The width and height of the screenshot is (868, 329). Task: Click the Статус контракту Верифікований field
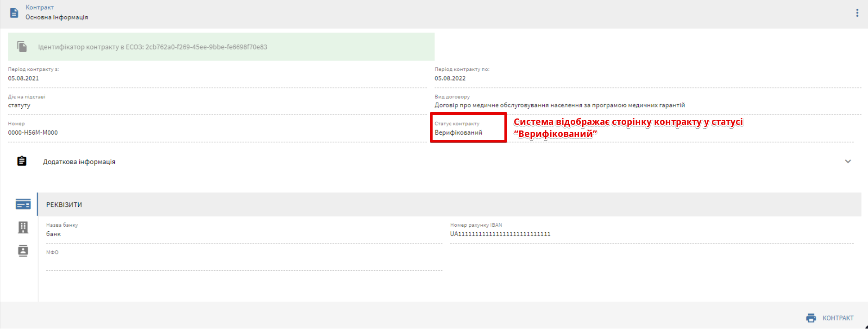pyautogui.click(x=458, y=132)
